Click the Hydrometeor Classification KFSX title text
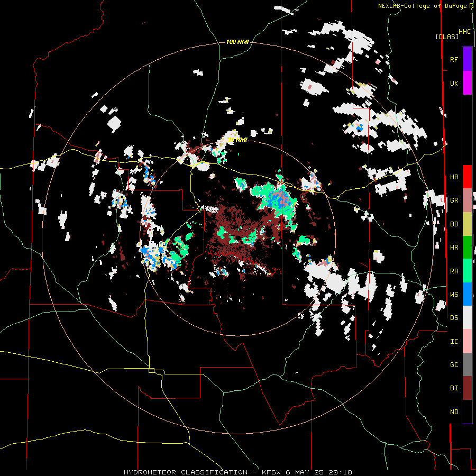Screen dimensions: 476x476 click(x=238, y=472)
